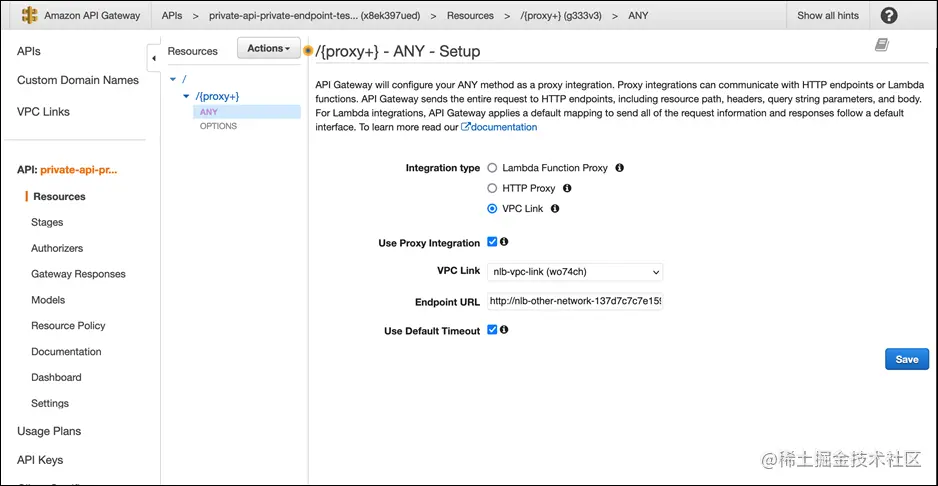The width and height of the screenshot is (938, 486).
Task: Open Documentation in sidebar
Action: coord(66,351)
